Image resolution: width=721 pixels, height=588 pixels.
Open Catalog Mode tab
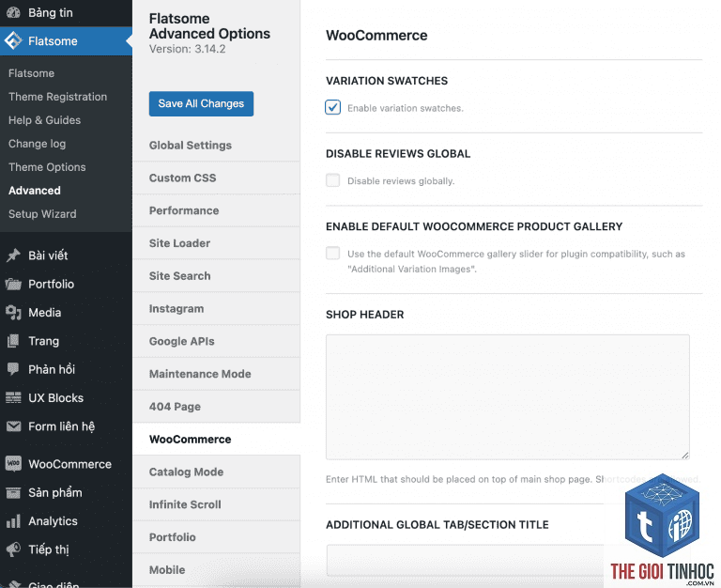216,472
